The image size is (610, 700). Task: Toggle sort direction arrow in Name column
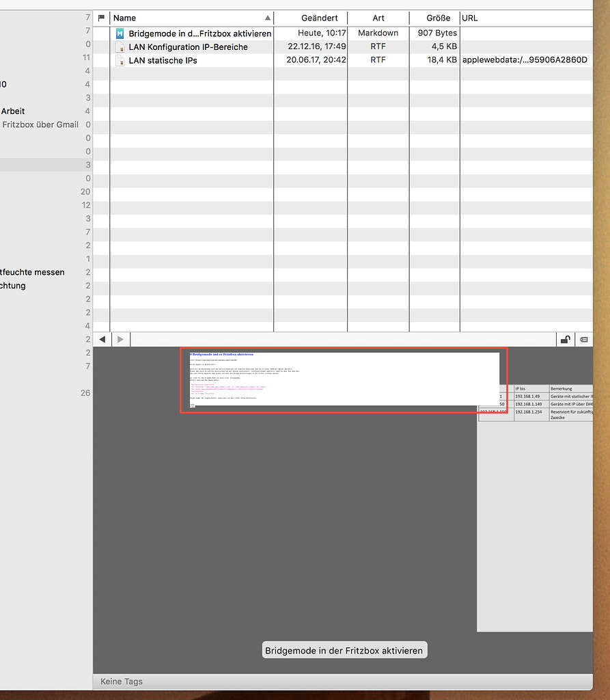coord(267,18)
